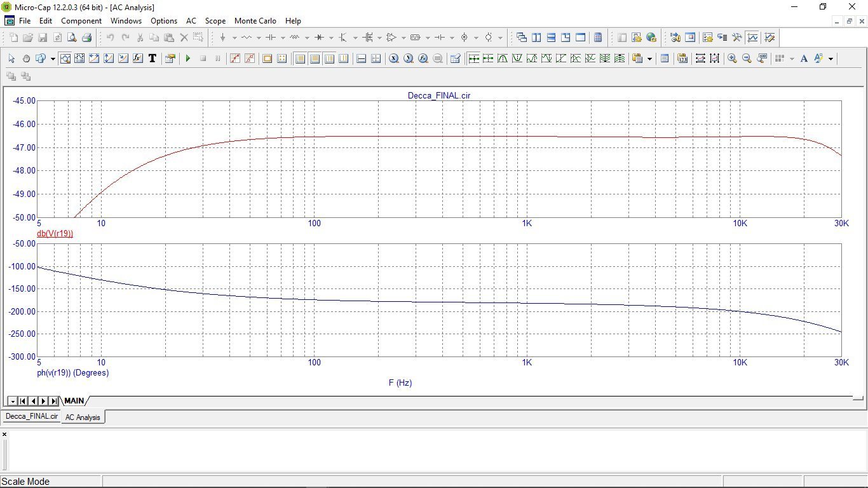This screenshot has width=868, height=488.
Task: Close the bottom output pane
Action: [4, 435]
